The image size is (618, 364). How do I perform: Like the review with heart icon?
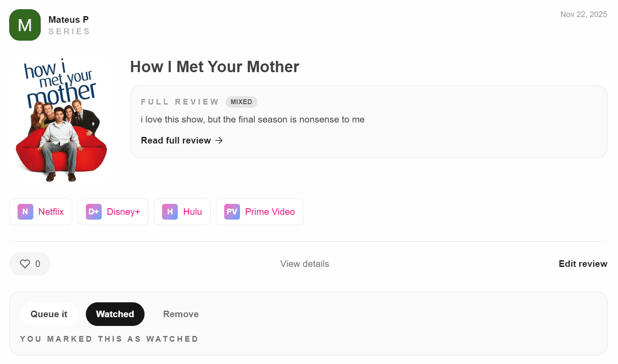tap(25, 264)
